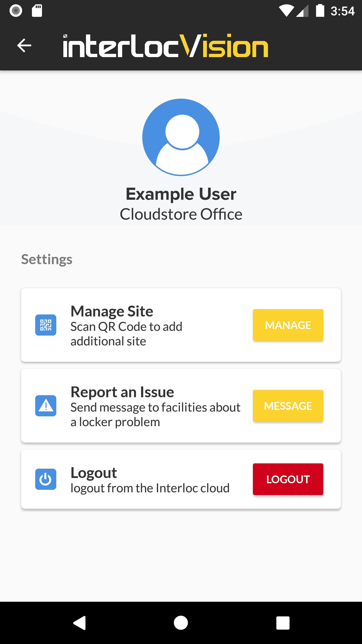Tap the Android recent apps square button
The height and width of the screenshot is (644, 362).
point(283,623)
